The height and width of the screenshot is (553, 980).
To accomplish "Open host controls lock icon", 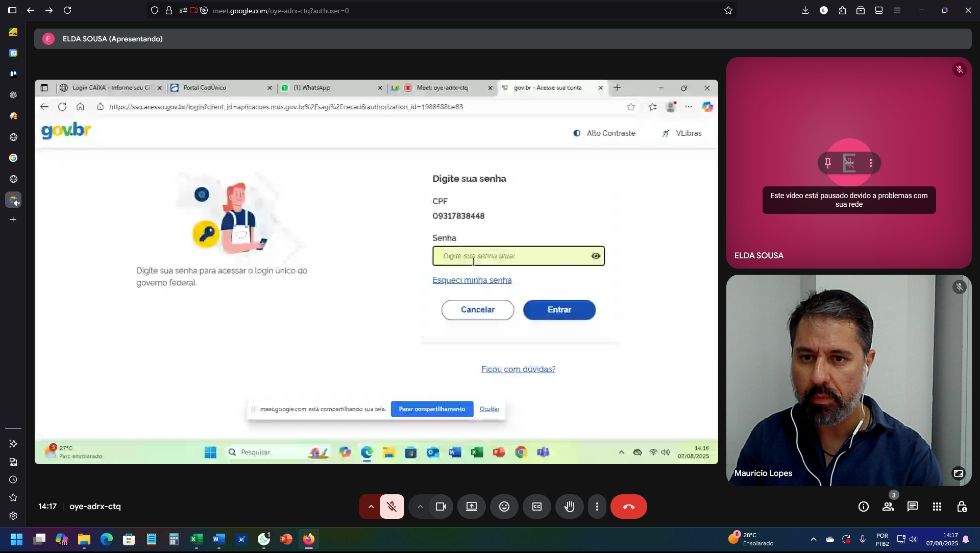I will coord(961,507).
